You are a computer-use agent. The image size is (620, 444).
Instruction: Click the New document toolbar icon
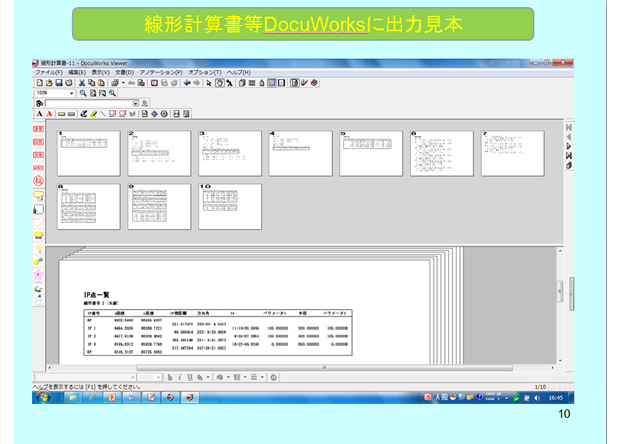[40, 83]
